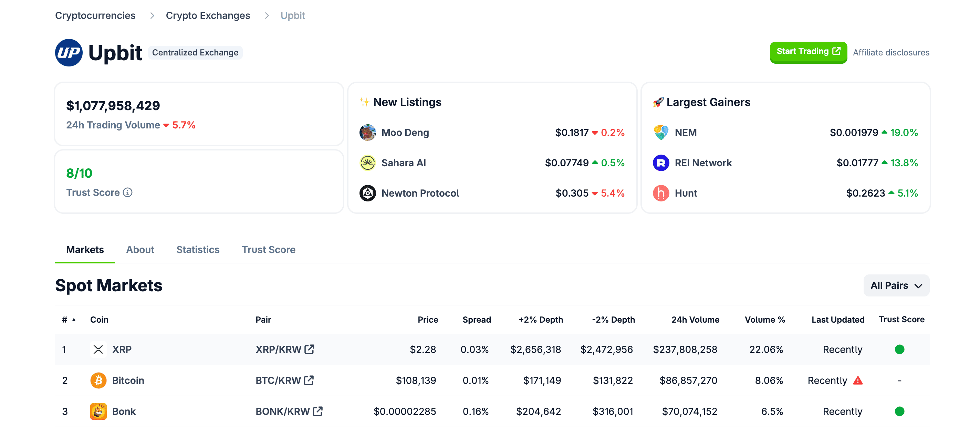Sort by the Volume % column header
Image resolution: width=980 pixels, height=428 pixels.
[765, 320]
